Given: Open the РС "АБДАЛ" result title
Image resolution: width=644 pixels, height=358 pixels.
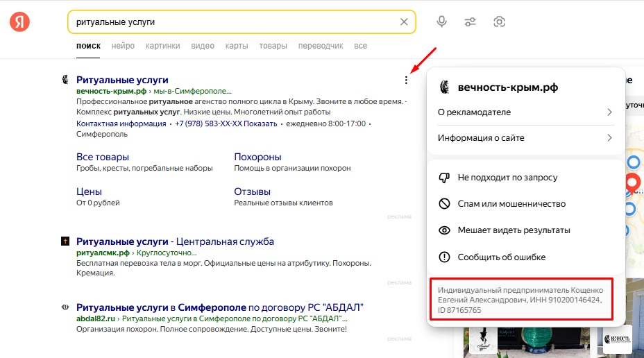Looking at the screenshot, I should [x=220, y=307].
